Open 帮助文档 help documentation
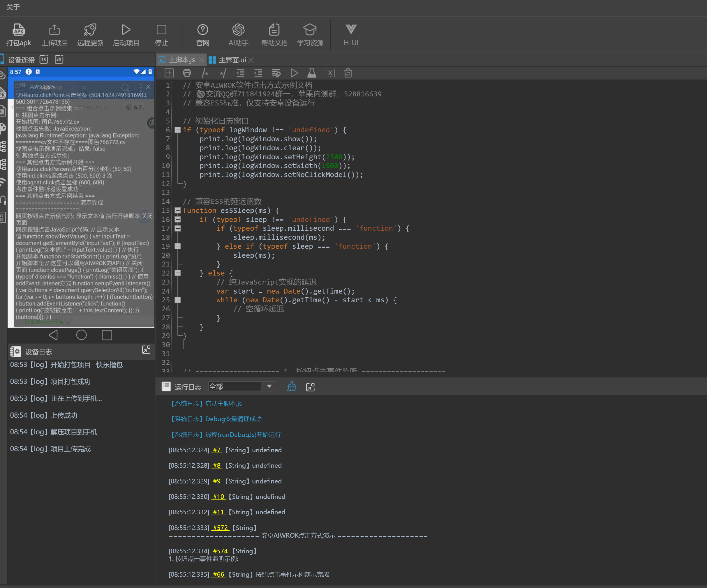Viewport: 707px width, 588px height. [x=274, y=30]
